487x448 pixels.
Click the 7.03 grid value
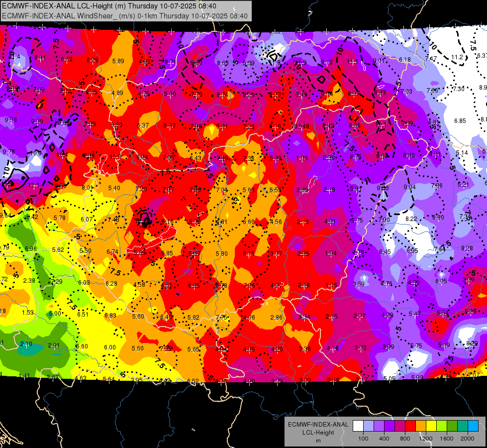click(406, 92)
